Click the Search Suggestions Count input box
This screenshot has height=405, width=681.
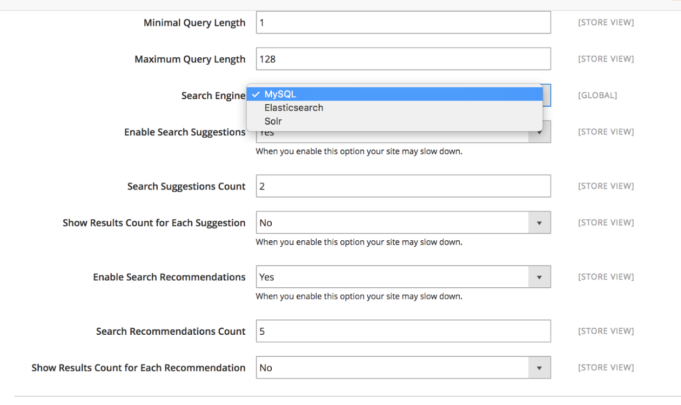point(403,186)
